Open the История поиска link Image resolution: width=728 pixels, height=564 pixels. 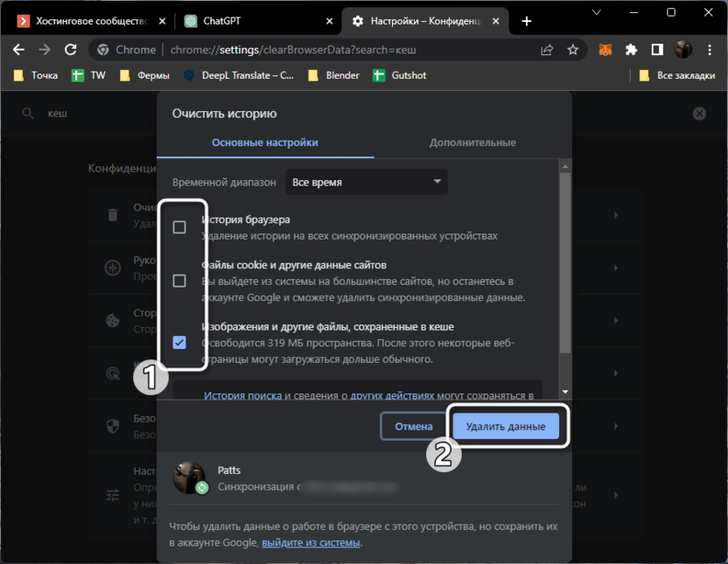pos(243,395)
